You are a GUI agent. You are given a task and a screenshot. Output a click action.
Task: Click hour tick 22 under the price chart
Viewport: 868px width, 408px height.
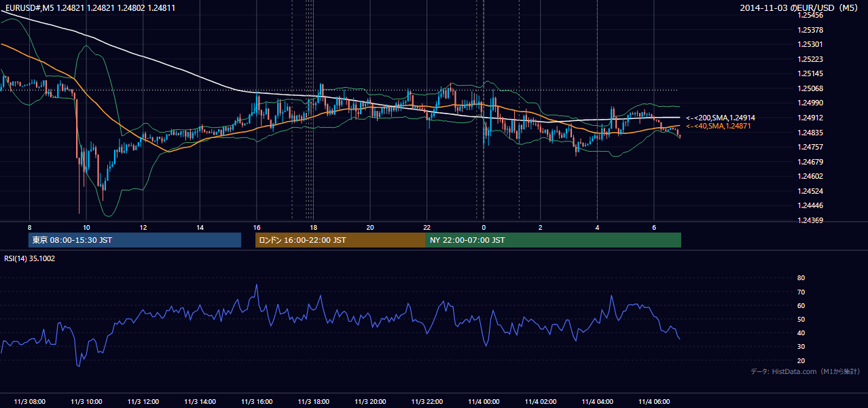[x=427, y=226]
